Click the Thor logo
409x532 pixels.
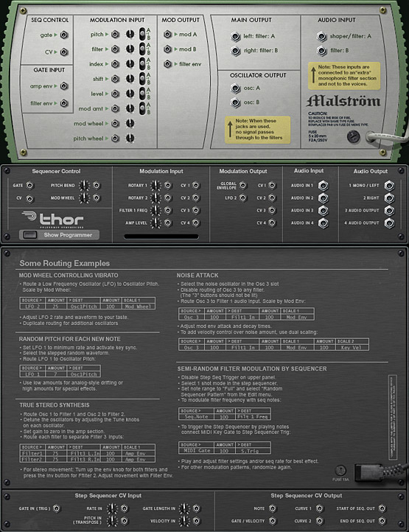coord(52,220)
